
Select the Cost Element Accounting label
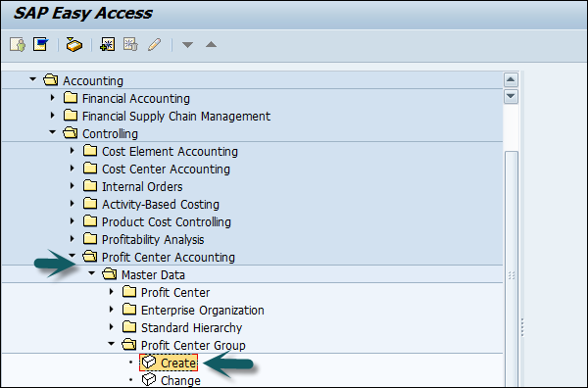coord(170,152)
